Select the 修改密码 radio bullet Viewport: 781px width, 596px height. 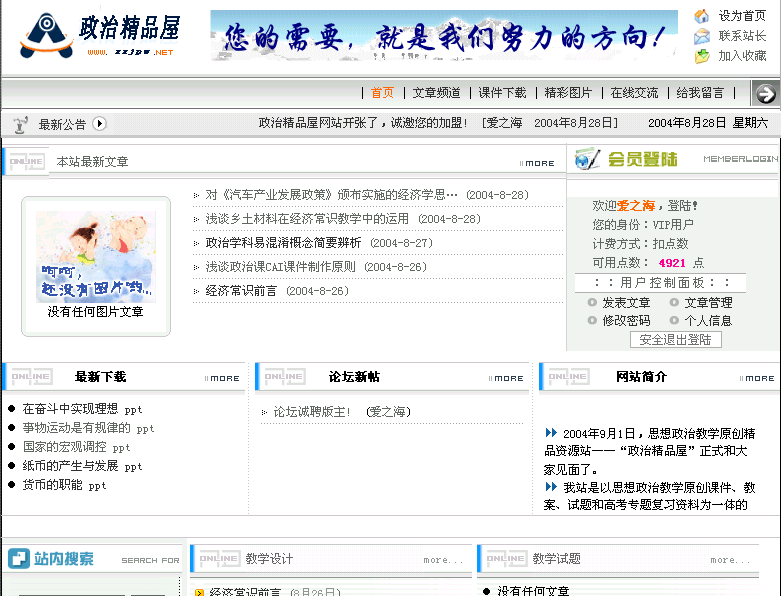click(x=593, y=321)
